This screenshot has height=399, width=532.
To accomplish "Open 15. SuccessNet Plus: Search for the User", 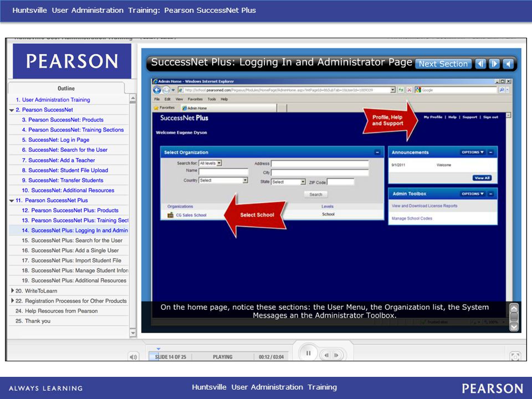I will 72,240.
